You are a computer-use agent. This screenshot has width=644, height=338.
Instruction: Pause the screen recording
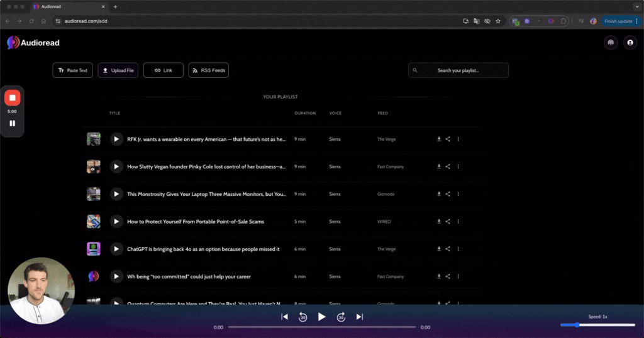pos(13,123)
